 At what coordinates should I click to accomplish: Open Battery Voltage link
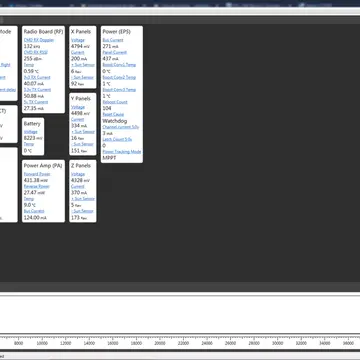[x=31, y=132]
